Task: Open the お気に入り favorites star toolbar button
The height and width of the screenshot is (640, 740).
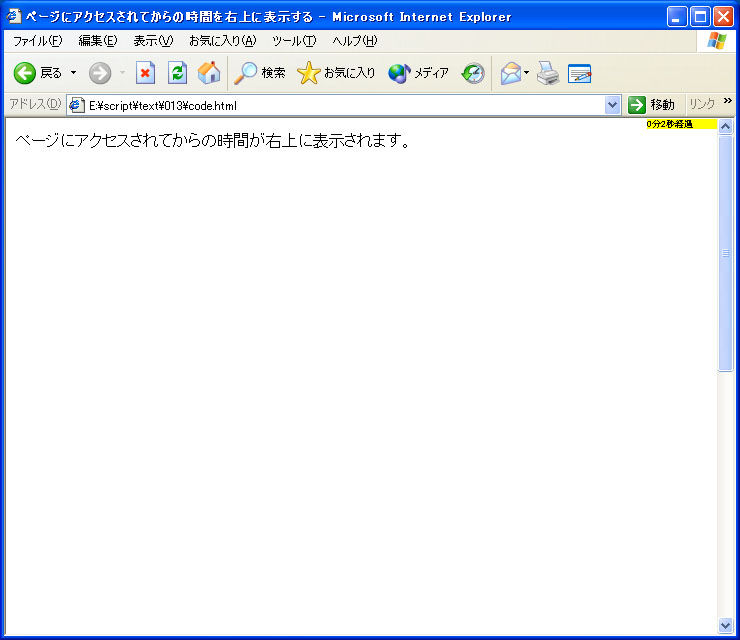Action: (336, 73)
